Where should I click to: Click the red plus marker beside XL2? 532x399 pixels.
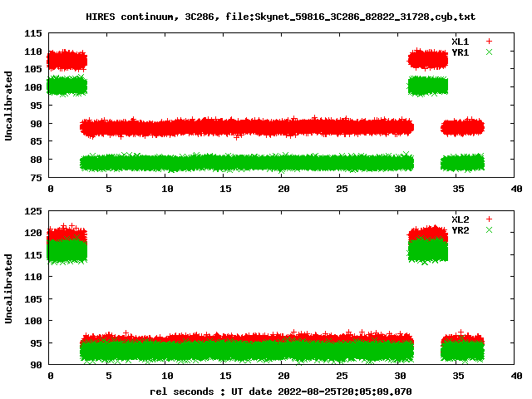point(489,219)
